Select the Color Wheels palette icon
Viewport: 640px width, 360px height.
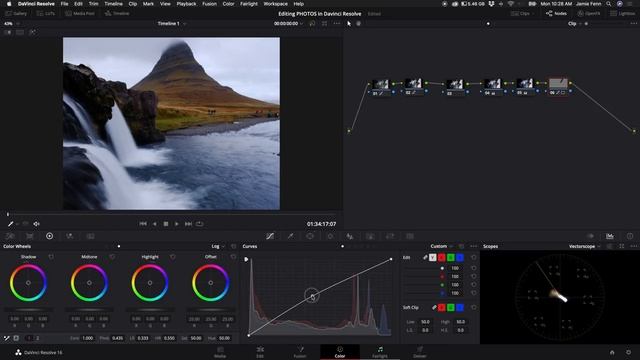(x=49, y=236)
